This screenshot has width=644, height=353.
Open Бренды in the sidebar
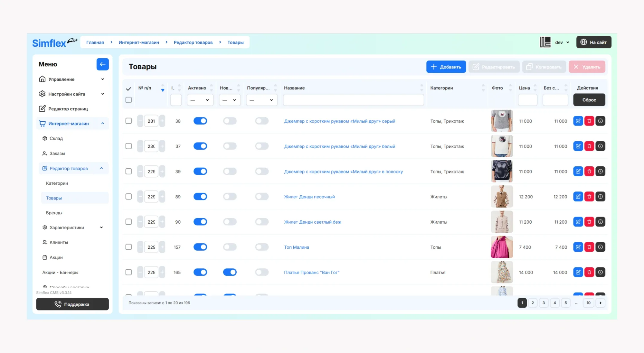54,213
